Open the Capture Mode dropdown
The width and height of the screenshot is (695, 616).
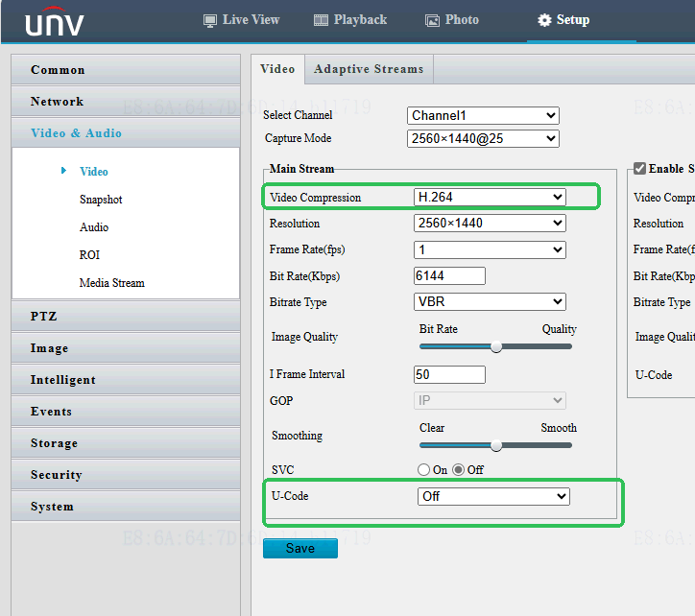(483, 139)
